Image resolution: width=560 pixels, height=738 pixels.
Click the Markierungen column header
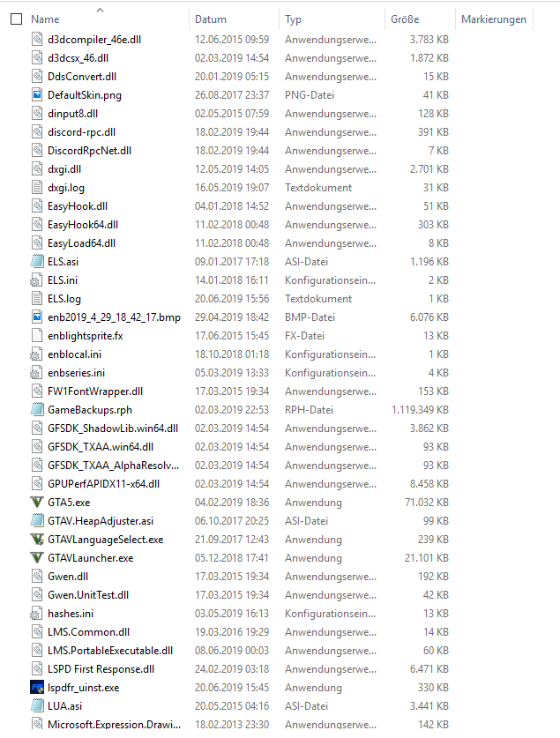(x=494, y=19)
